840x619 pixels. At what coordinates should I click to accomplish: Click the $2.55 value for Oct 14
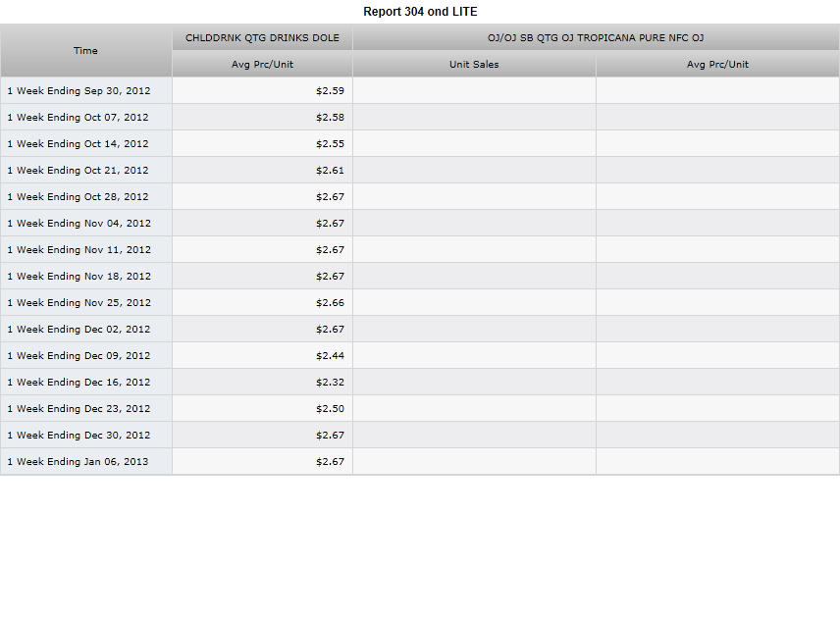pyautogui.click(x=330, y=143)
